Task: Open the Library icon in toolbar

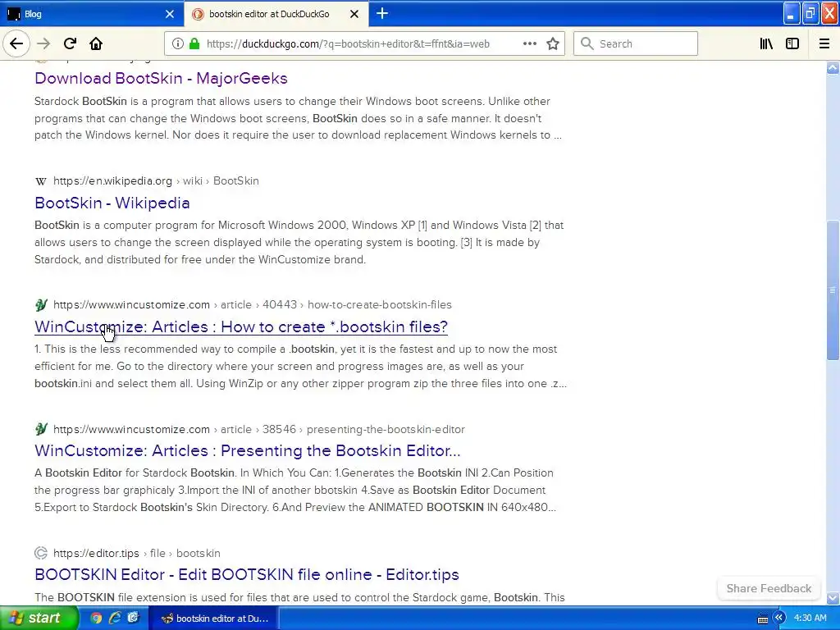Action: pyautogui.click(x=766, y=43)
